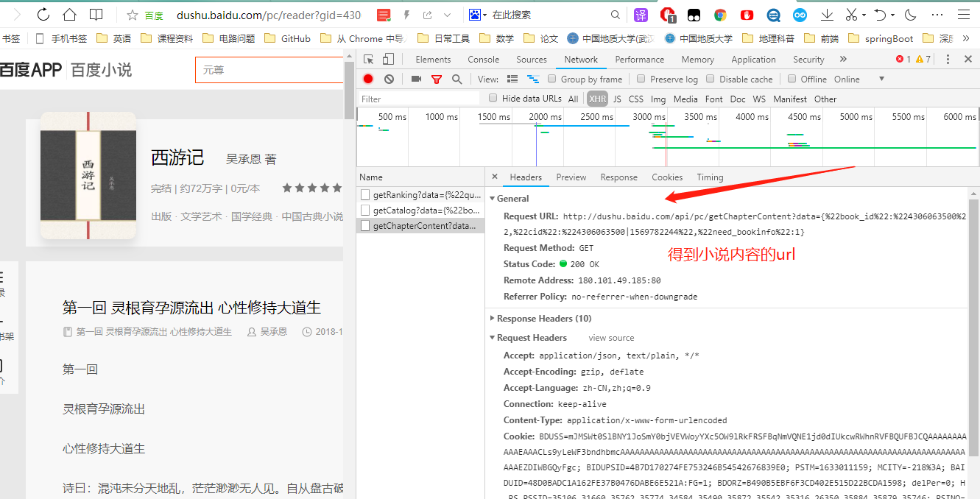The width and height of the screenshot is (980, 499).
Task: Open the Preview tab of request
Action: point(571,177)
